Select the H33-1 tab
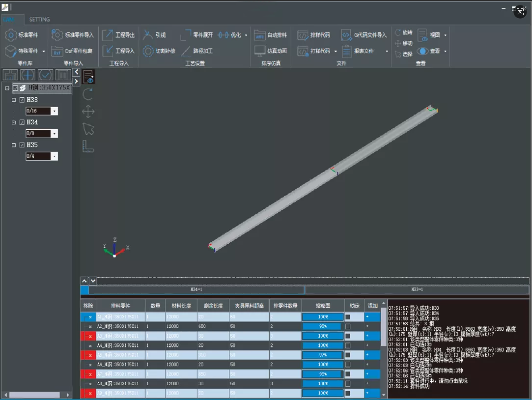The image size is (532, 400). pos(417,290)
